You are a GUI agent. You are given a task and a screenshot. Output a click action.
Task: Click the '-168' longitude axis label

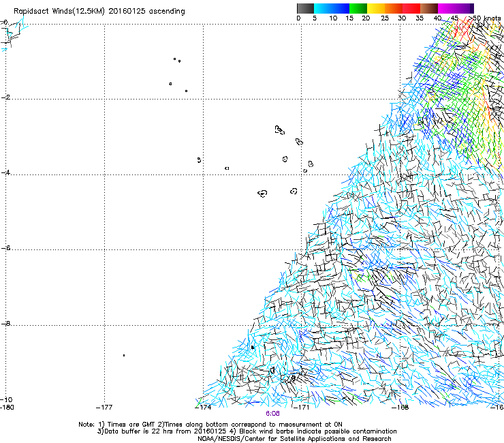click(x=400, y=408)
